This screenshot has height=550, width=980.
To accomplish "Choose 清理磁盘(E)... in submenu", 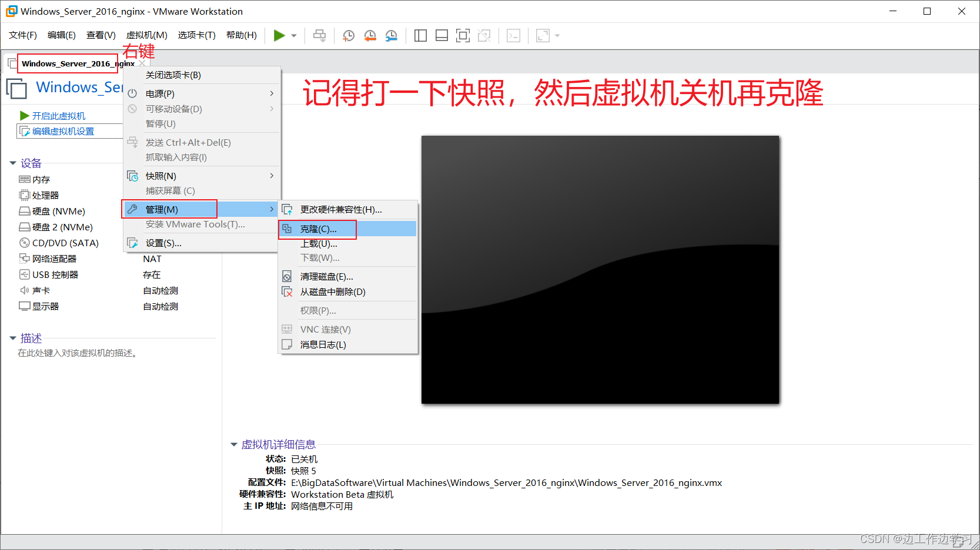I will tap(348, 276).
